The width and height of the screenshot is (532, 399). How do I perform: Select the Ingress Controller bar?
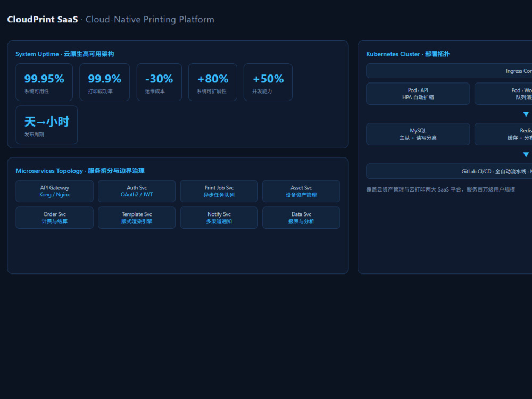coord(449,71)
